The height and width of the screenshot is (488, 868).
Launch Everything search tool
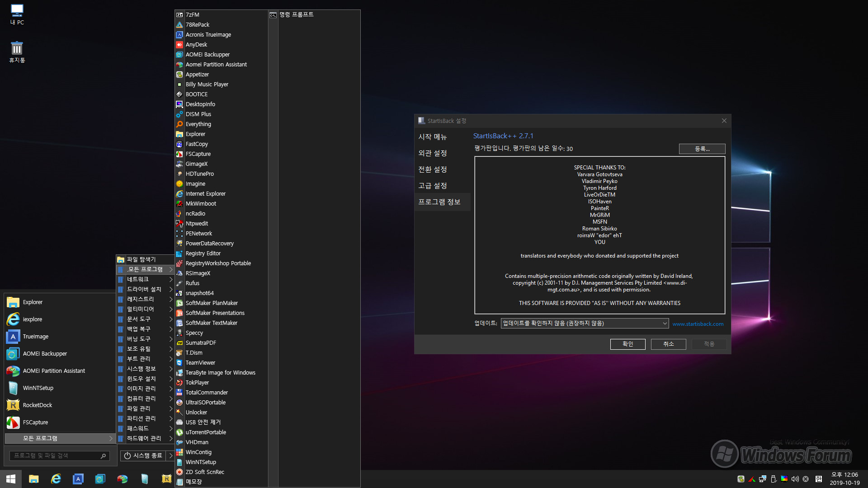(222, 124)
